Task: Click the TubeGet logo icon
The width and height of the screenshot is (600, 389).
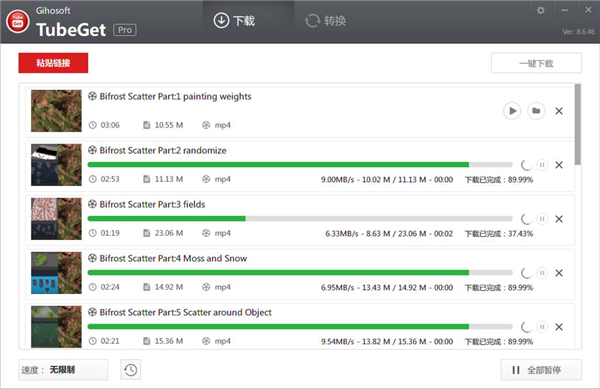Action: tap(18, 21)
